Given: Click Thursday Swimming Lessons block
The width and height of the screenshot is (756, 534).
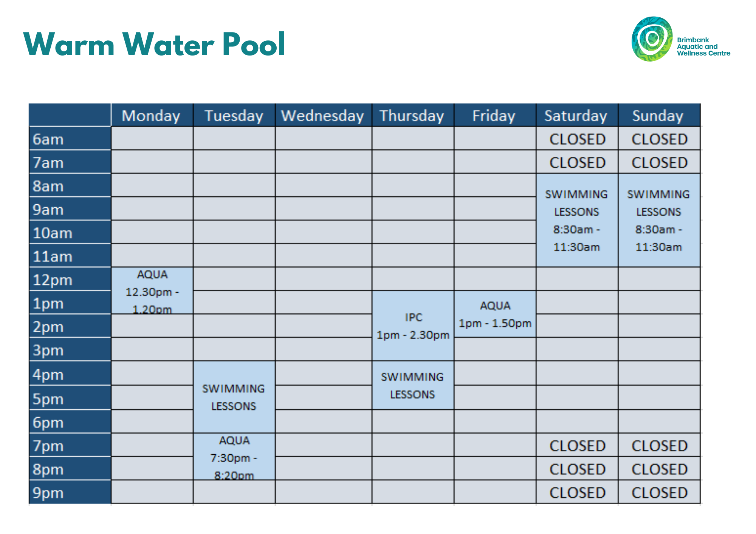Looking at the screenshot, I should [x=413, y=385].
